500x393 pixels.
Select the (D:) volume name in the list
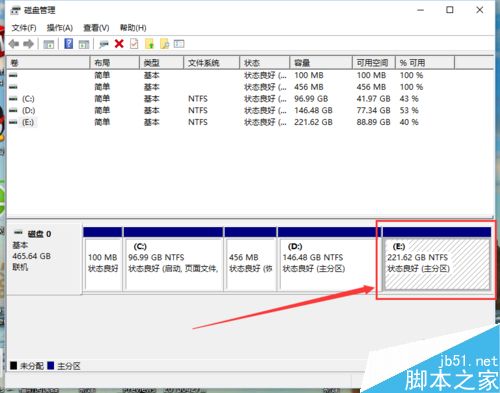click(28, 110)
